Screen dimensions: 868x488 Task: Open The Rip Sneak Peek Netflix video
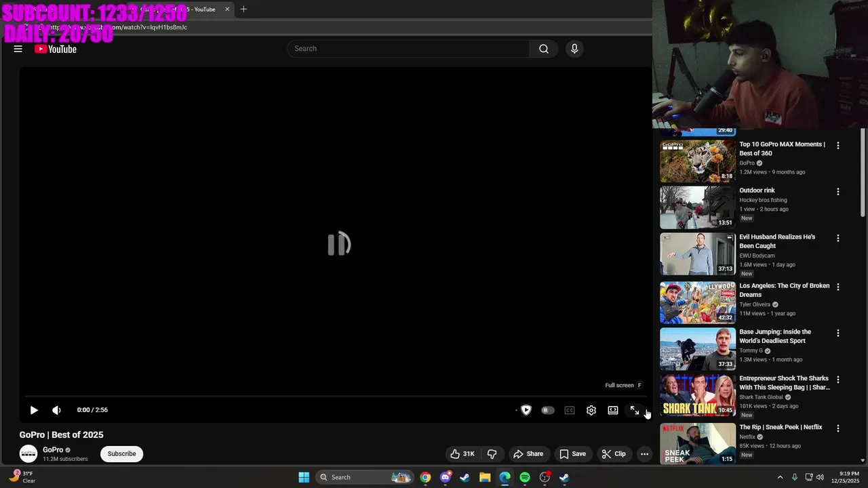pos(781,428)
